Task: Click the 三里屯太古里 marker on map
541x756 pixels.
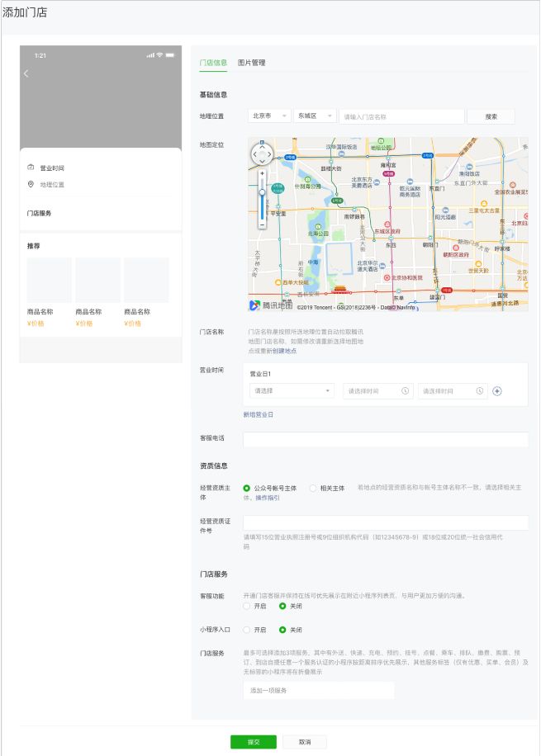Action: (484, 204)
